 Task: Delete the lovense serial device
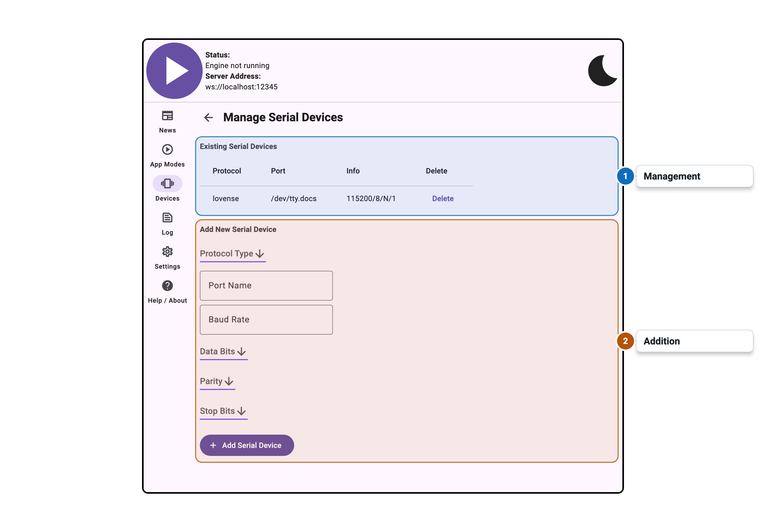pos(443,199)
